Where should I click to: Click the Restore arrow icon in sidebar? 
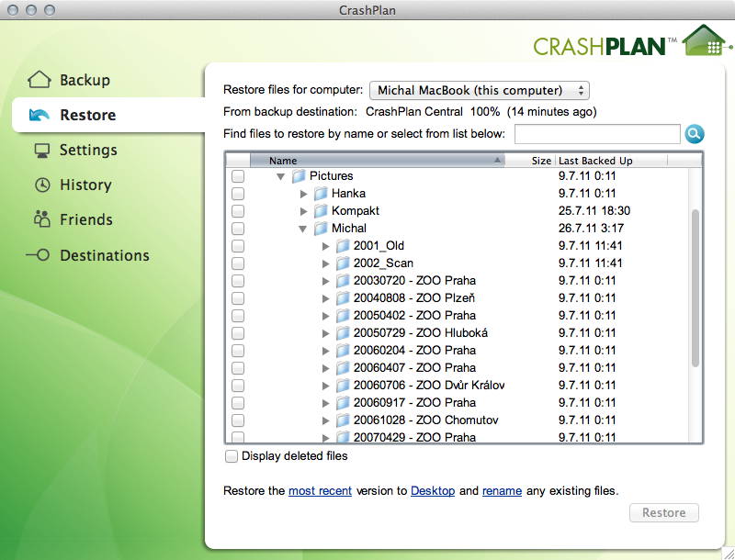tap(40, 115)
